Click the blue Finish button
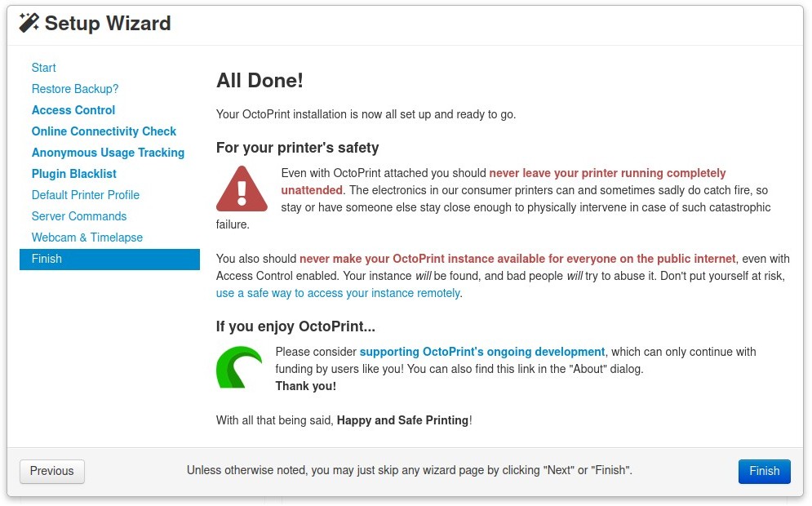Viewport: 812px width, 506px height. (x=764, y=471)
